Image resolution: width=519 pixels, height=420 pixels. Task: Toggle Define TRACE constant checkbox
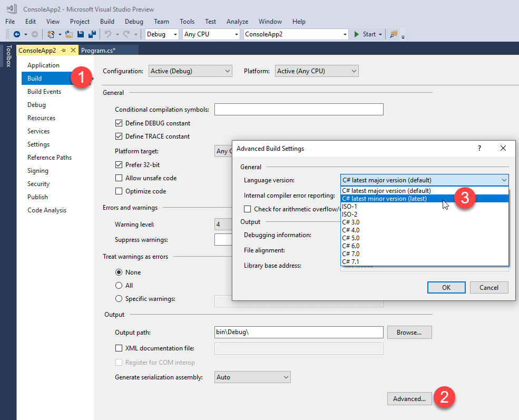pyautogui.click(x=119, y=136)
